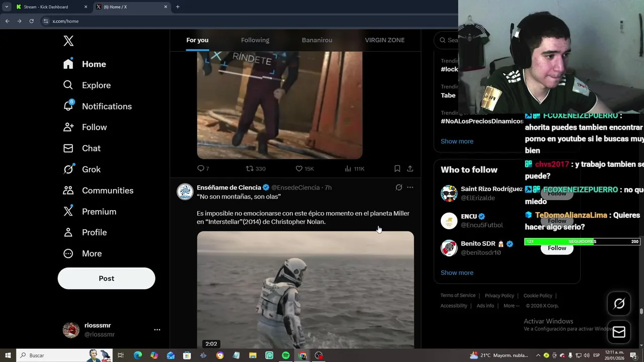Follow Benito SDR
This screenshot has width=644, height=362.
click(557, 248)
